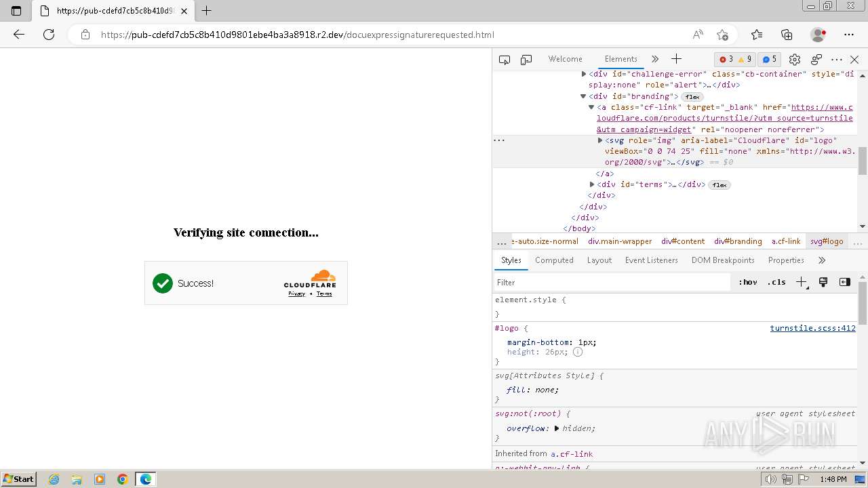This screenshot has width=868, height=488.
Task: Open the errors and warnings counter
Action: (x=735, y=59)
